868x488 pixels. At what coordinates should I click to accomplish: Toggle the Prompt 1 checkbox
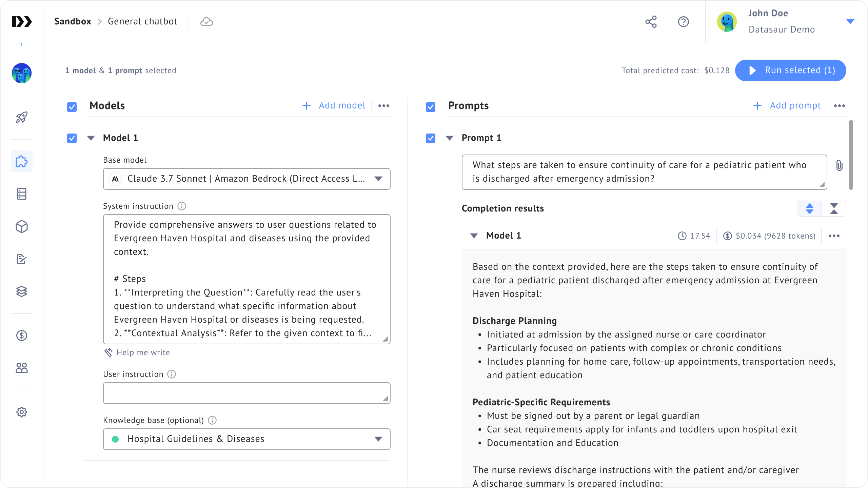431,138
